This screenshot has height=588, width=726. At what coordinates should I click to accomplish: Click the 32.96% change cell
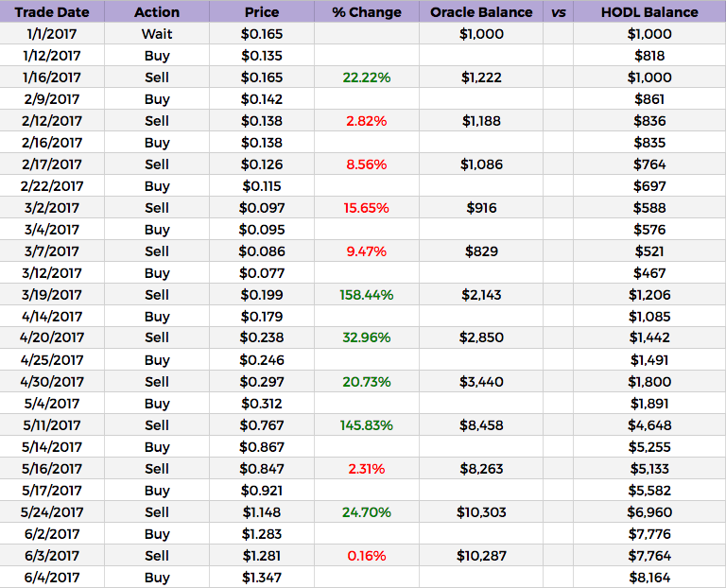(367, 337)
